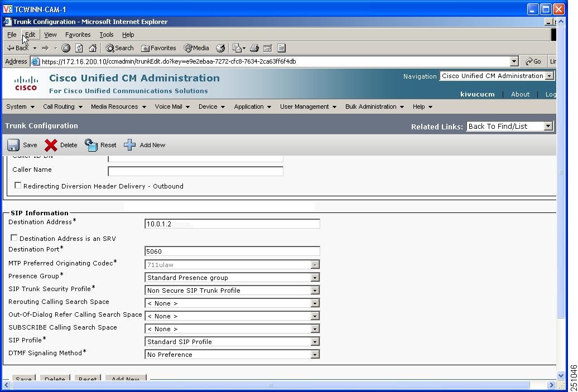Viewport: 578px width, 392px height.
Task: Click the Destination Address input field
Action: (232, 224)
